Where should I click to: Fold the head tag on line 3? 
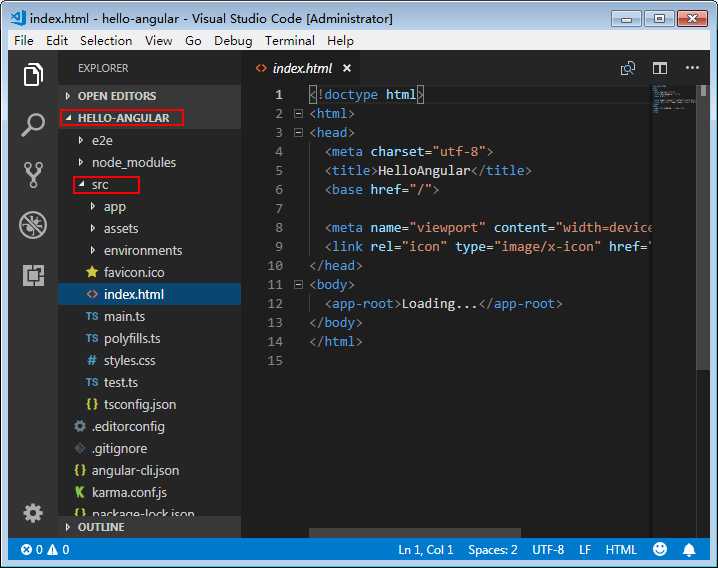point(298,132)
